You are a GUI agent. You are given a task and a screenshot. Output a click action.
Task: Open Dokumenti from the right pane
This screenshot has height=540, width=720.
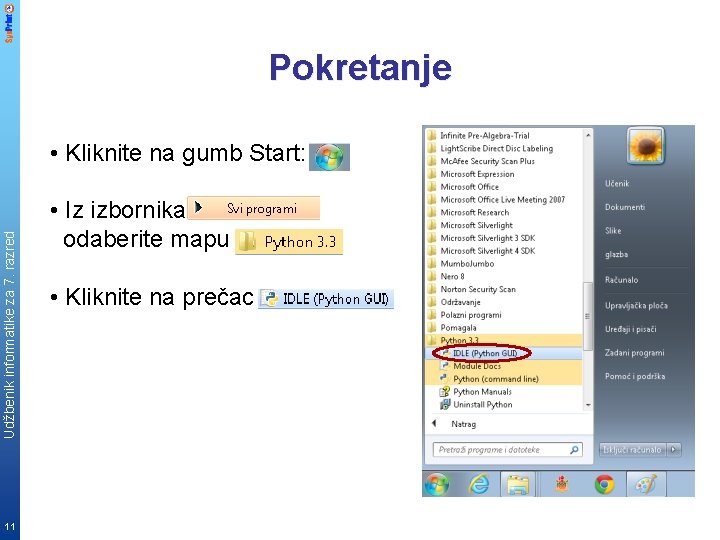[624, 207]
